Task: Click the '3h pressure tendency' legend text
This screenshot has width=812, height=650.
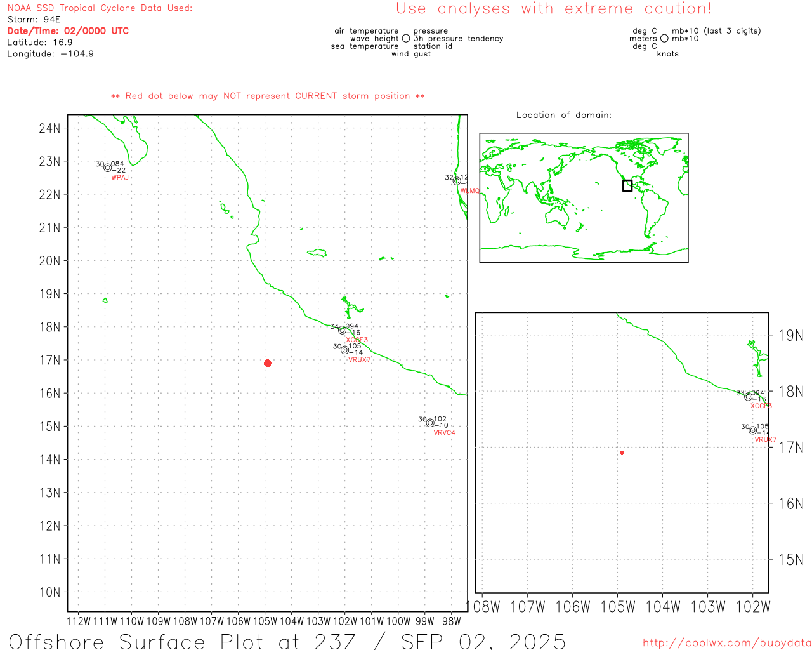Action: pyautogui.click(x=458, y=39)
